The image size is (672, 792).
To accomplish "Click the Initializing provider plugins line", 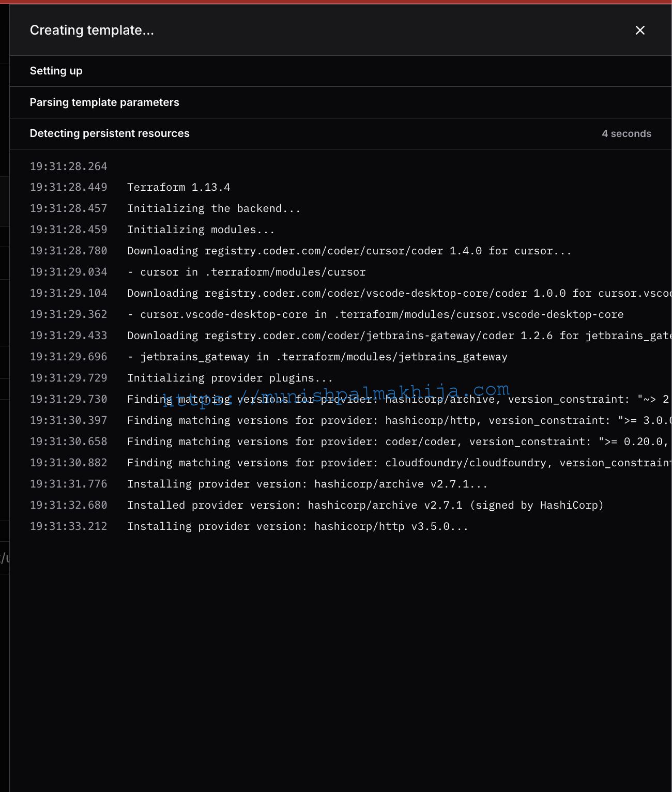I will [231, 378].
